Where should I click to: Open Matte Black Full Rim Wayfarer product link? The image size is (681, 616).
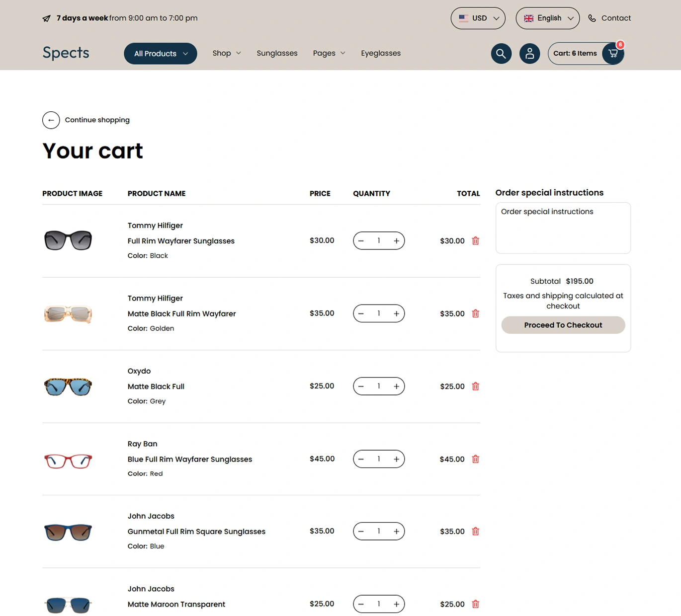pyautogui.click(x=182, y=314)
